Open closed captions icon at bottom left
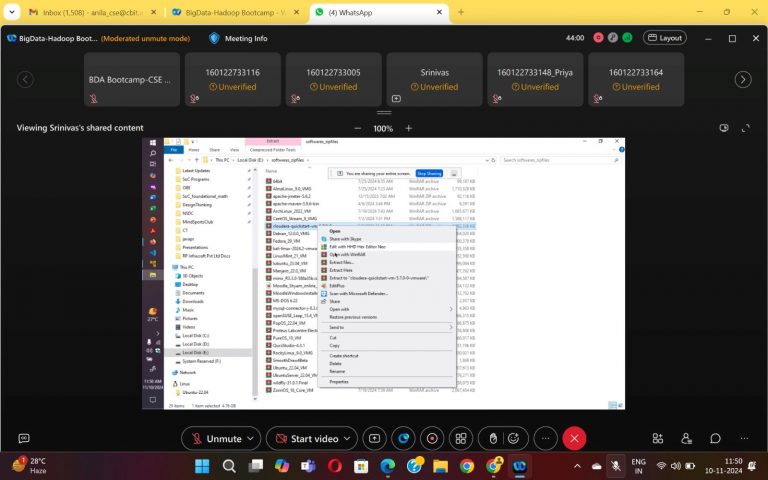This screenshot has height=480, width=768. pyautogui.click(x=24, y=439)
